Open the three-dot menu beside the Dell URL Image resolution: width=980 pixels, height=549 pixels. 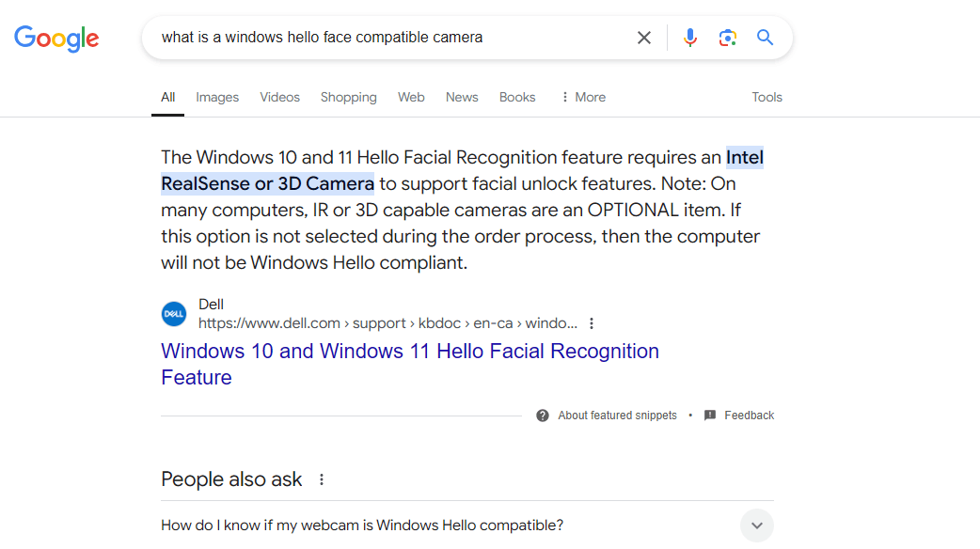(591, 322)
